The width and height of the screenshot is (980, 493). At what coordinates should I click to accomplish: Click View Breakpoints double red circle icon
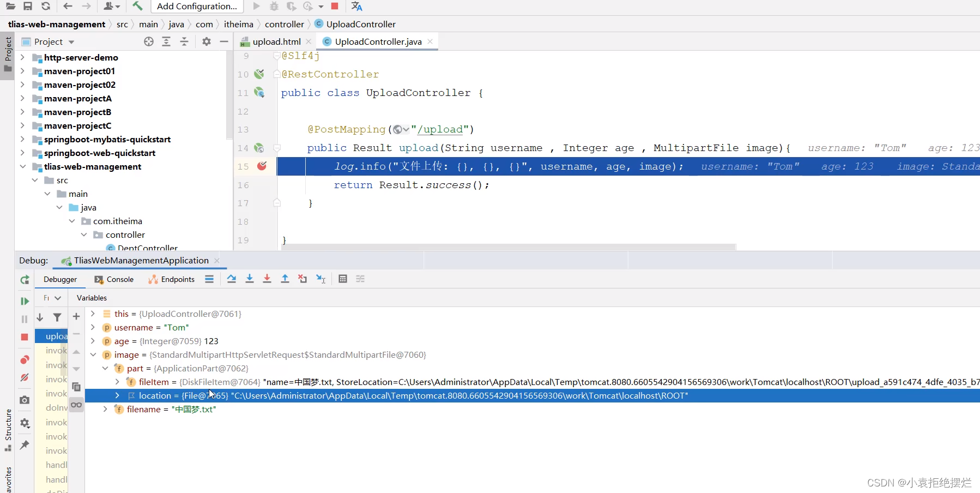25,360
